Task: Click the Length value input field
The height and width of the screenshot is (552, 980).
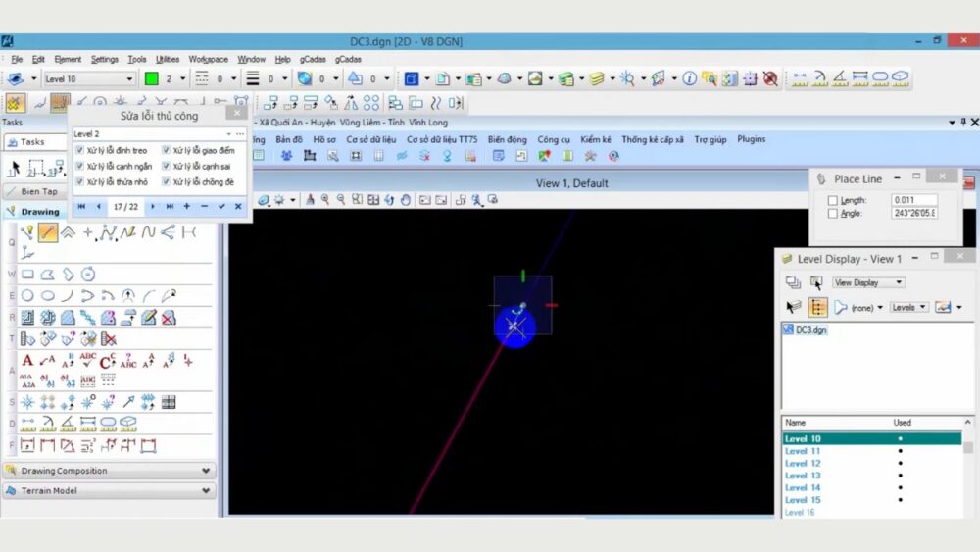Action: coord(913,200)
